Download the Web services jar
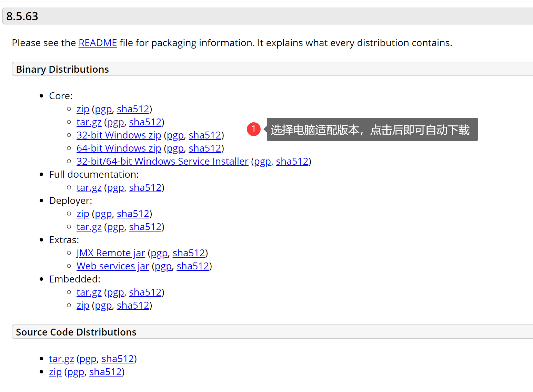The width and height of the screenshot is (533, 392). (113, 266)
